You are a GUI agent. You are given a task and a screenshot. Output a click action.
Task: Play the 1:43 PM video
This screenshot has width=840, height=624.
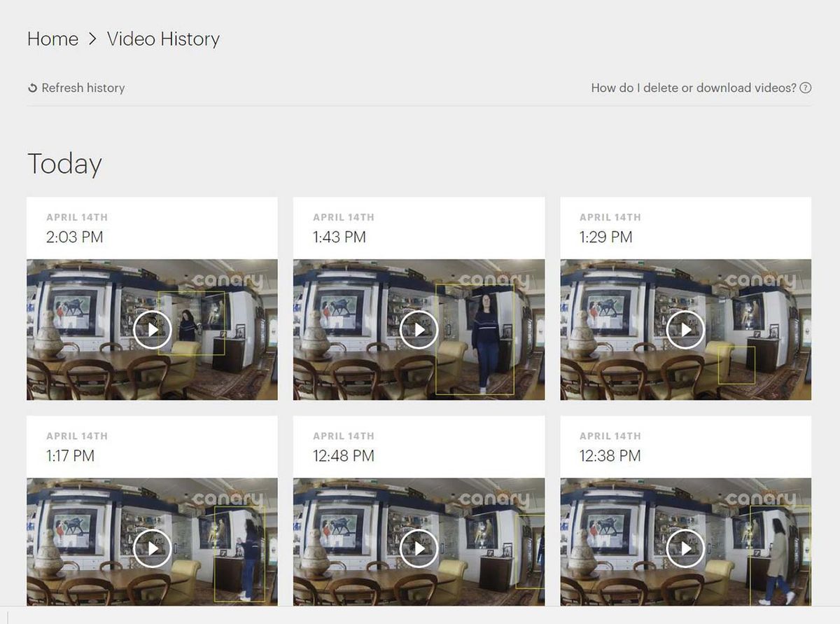coord(419,330)
